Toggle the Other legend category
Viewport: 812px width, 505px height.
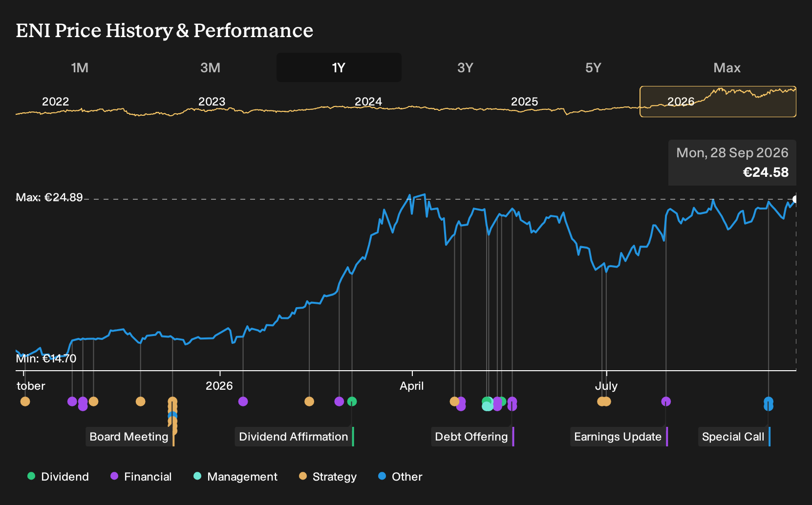tap(400, 477)
